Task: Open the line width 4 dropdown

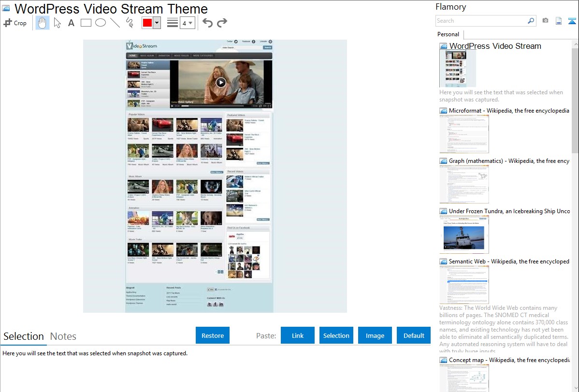Action: 188,23
